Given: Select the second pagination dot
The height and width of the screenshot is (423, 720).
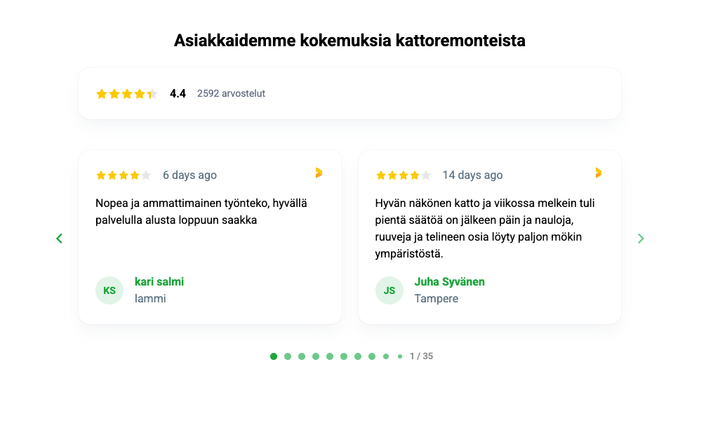Looking at the screenshot, I should coord(288,356).
